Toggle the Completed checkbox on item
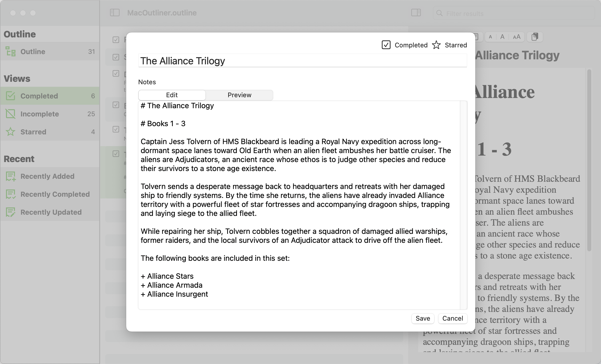 coord(386,45)
